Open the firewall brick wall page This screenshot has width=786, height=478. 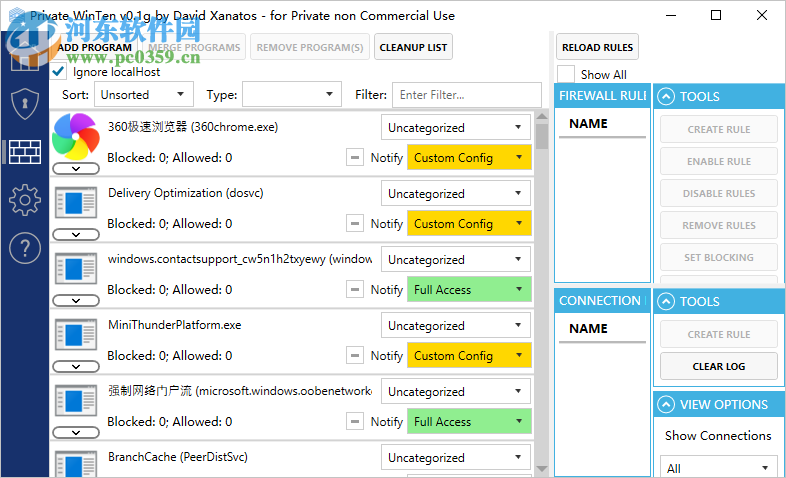coord(25,152)
